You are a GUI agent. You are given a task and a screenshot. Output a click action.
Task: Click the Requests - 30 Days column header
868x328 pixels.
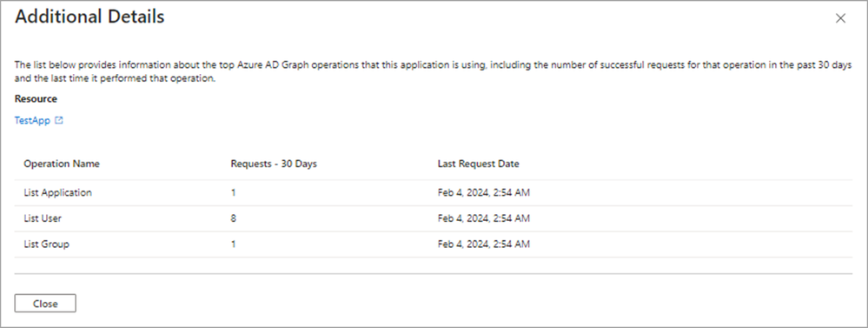click(274, 164)
